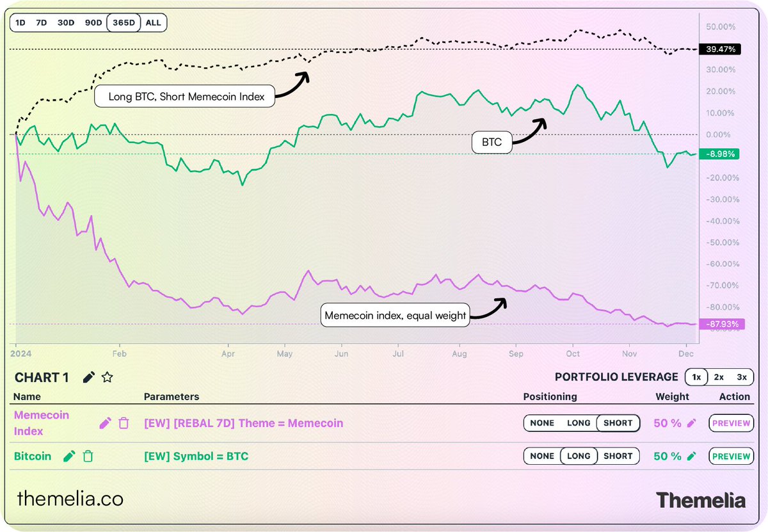
Task: Set Memecoin Index positioning to NONE
Action: [x=542, y=423]
